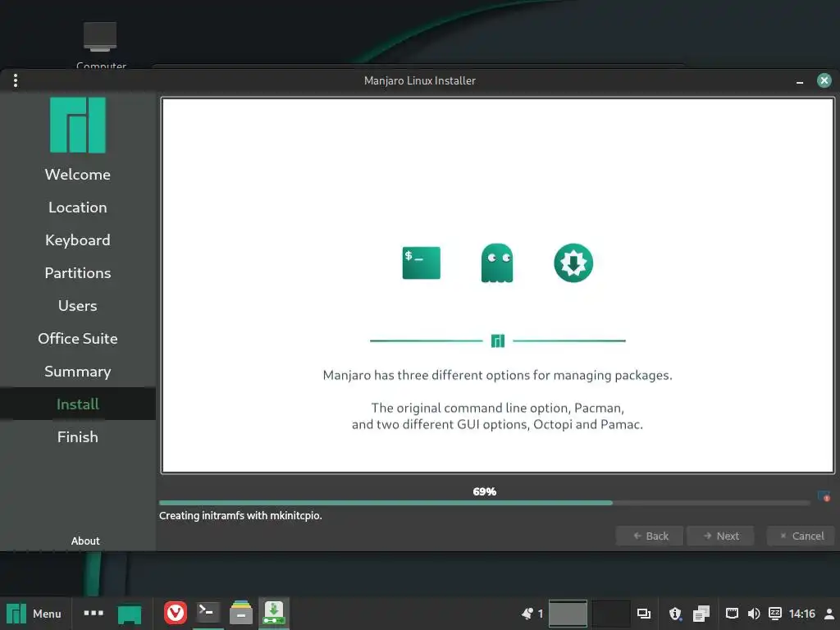Open the window list tray icon
Screen dimensions: 840x630
pyautogui.click(x=643, y=614)
